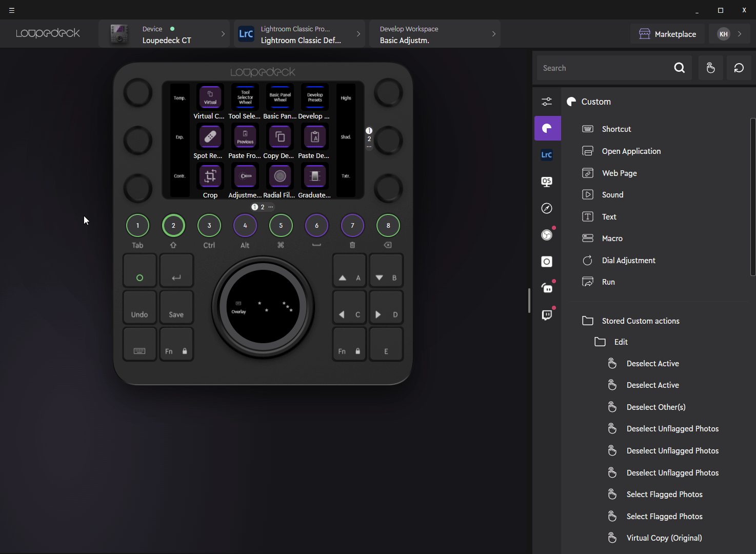Screen dimensions: 756x554
Task: Switch touch screen to page 2
Action: click(263, 207)
